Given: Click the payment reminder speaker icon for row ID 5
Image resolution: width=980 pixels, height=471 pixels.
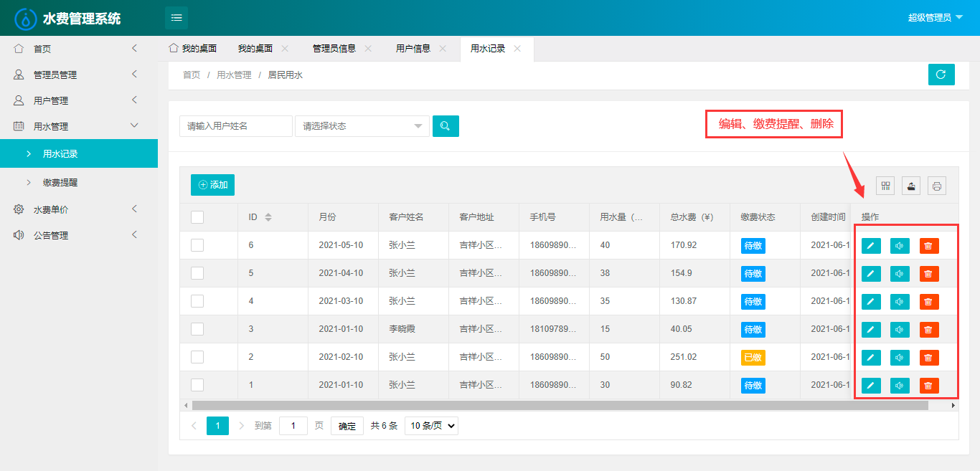Looking at the screenshot, I should [900, 274].
